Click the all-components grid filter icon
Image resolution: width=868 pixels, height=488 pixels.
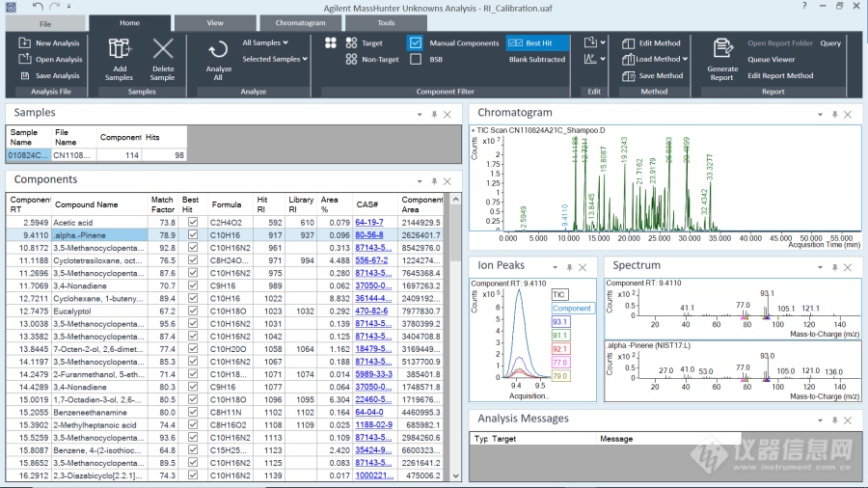[331, 42]
